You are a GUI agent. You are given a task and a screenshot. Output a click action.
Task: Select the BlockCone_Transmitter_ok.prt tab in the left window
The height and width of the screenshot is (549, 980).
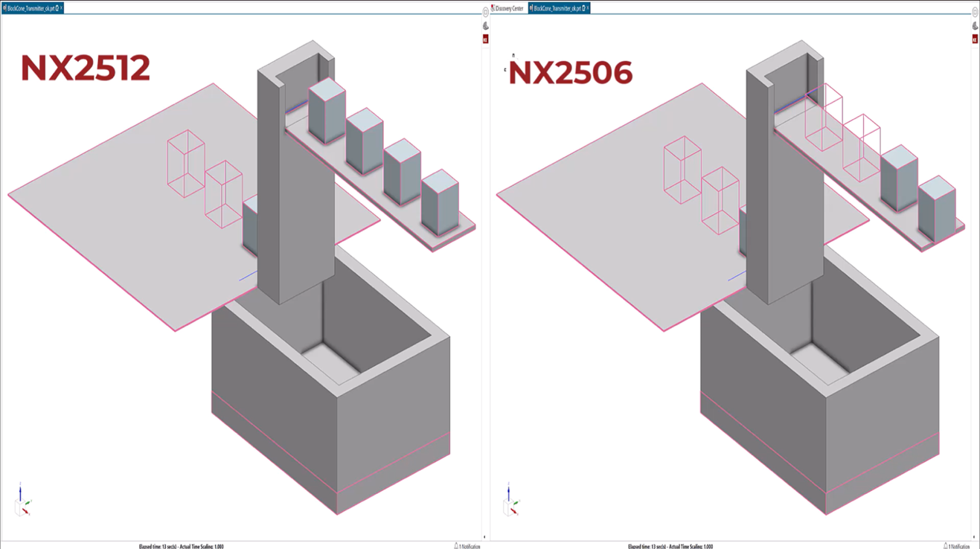tap(30, 8)
